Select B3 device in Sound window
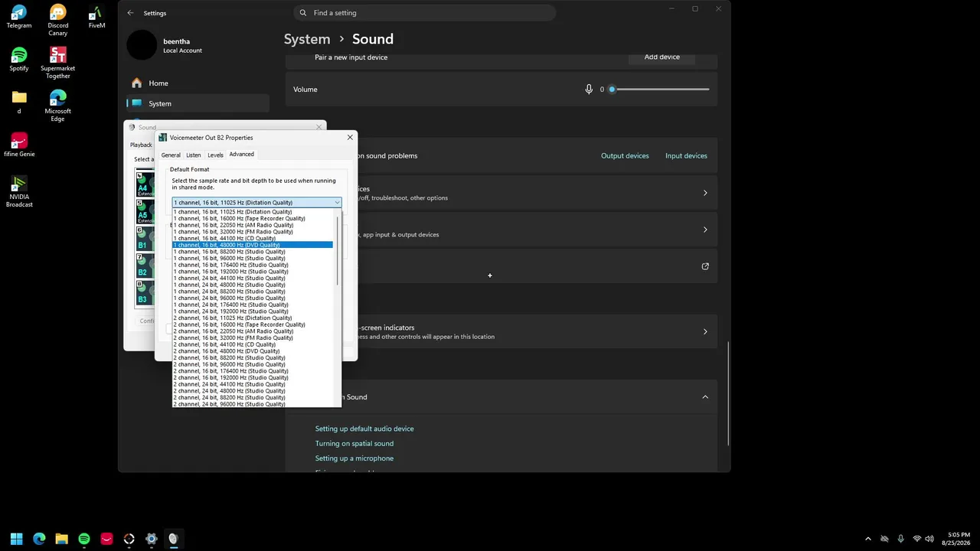The width and height of the screenshot is (980, 551). point(145,293)
